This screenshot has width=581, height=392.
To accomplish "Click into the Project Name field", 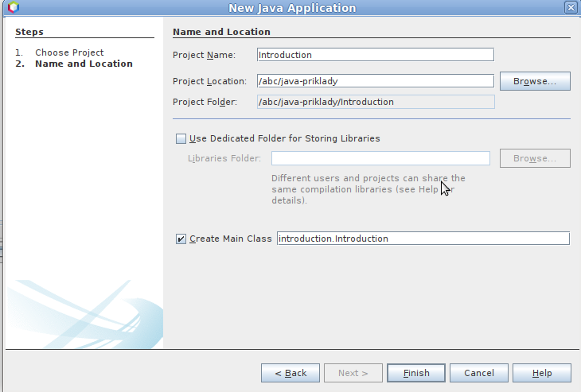I will click(x=375, y=55).
